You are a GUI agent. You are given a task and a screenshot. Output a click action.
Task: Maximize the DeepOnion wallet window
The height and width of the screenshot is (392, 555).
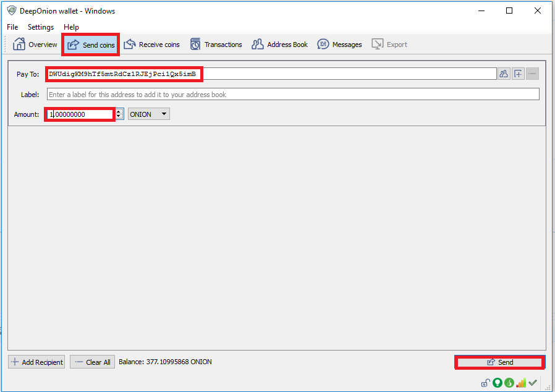[509, 11]
